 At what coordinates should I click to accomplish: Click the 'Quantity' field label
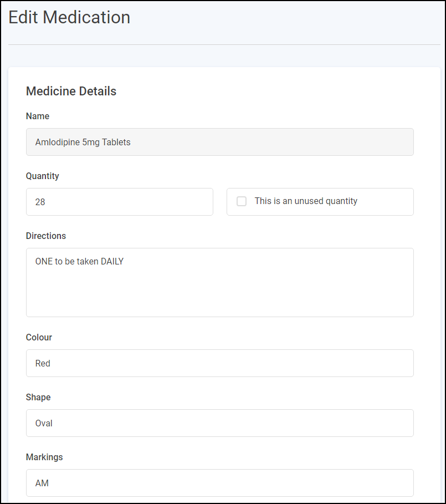pos(42,176)
